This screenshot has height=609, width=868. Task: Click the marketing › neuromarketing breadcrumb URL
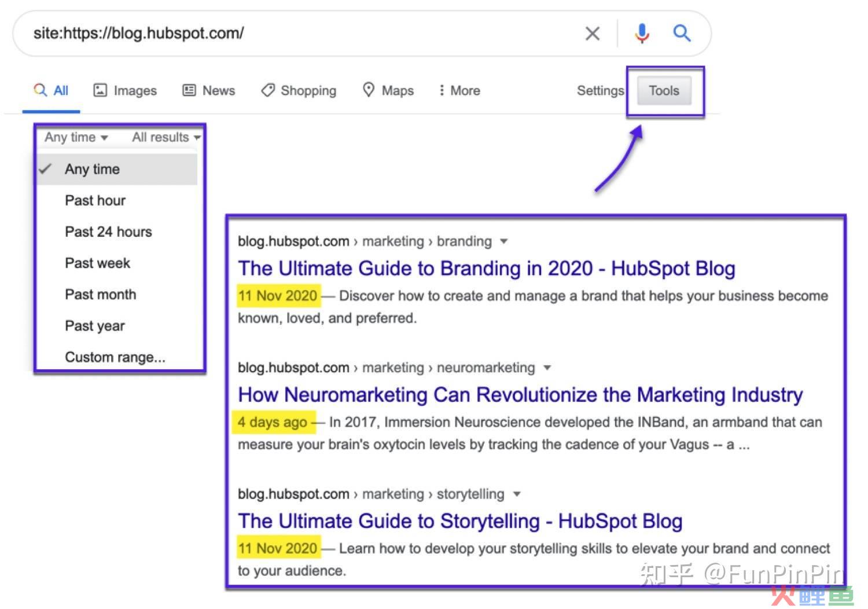coord(387,368)
